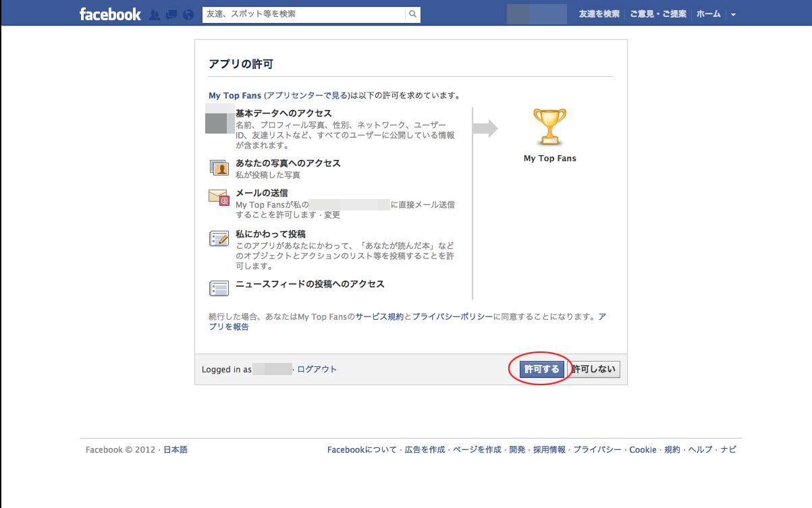Open ページを作成 footer link
This screenshot has height=508, width=812.
[477, 450]
